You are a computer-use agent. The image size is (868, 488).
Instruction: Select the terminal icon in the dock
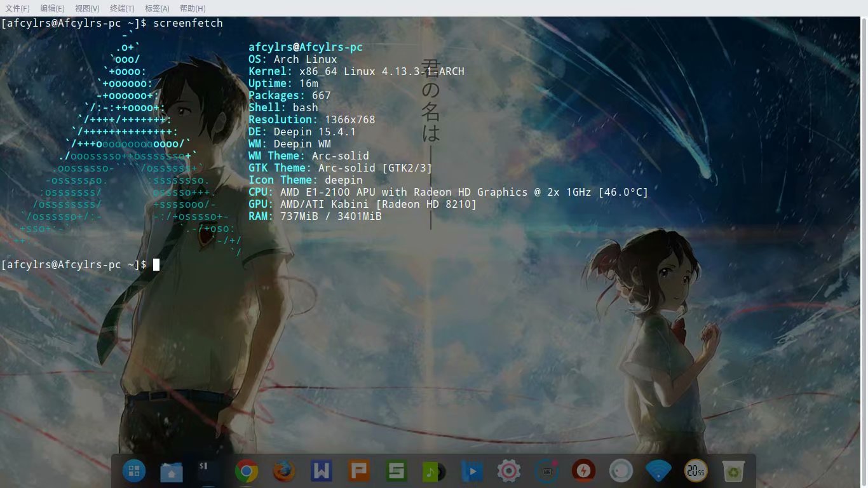tap(209, 471)
